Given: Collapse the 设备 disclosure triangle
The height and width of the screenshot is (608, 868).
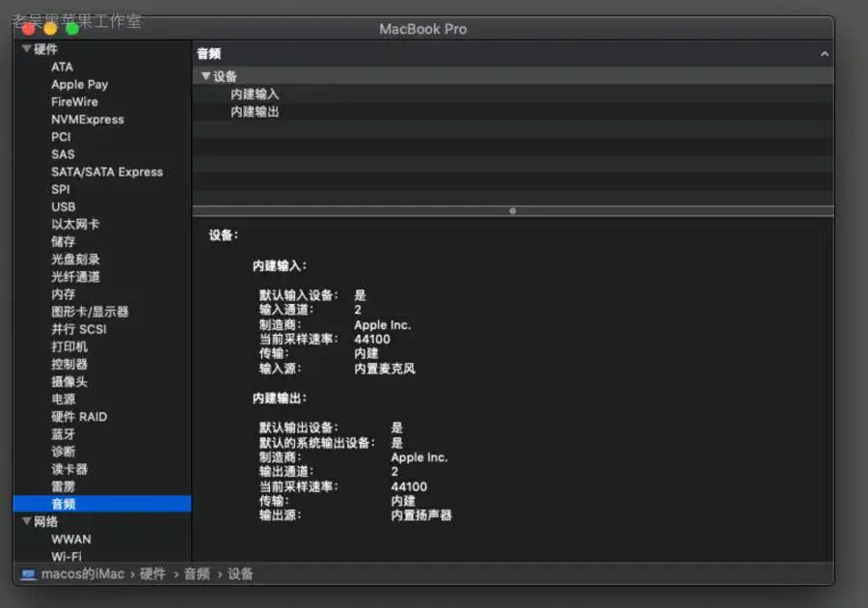Looking at the screenshot, I should pyautogui.click(x=206, y=76).
